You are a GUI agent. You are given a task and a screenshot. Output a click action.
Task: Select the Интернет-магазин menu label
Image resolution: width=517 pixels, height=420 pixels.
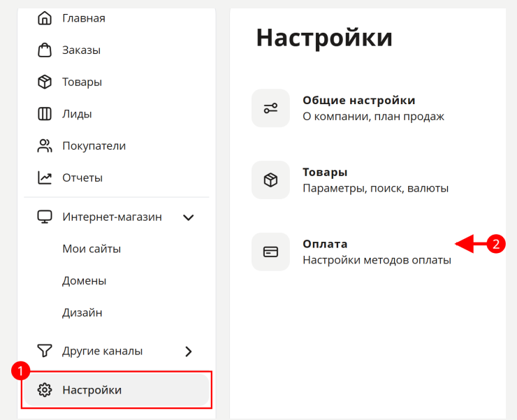pos(112,217)
